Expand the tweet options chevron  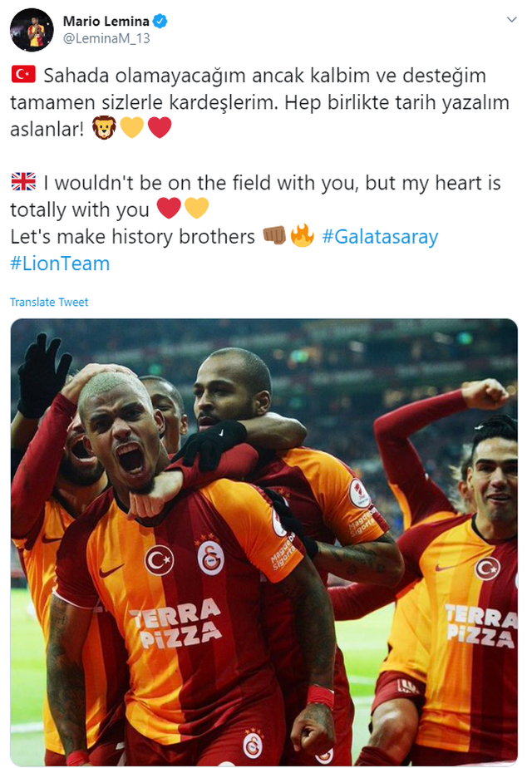click(511, 20)
